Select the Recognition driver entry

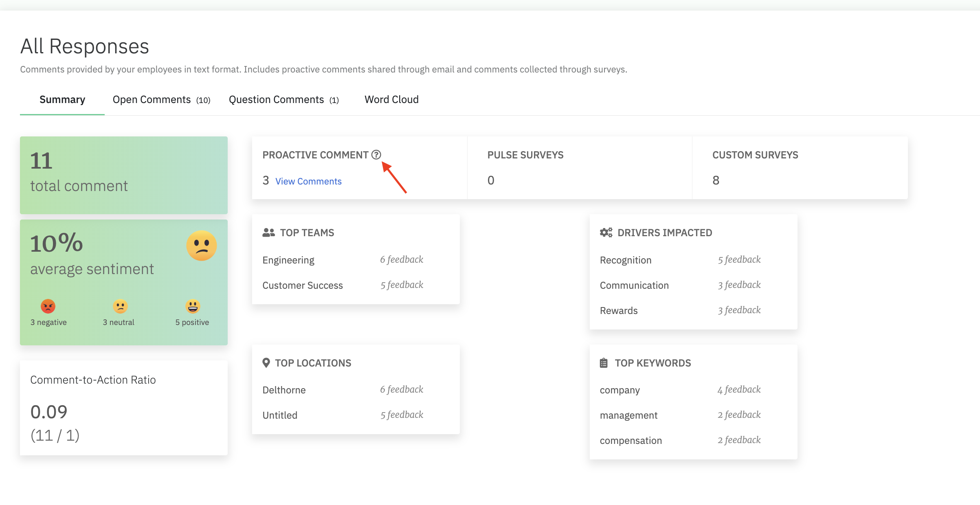(626, 260)
